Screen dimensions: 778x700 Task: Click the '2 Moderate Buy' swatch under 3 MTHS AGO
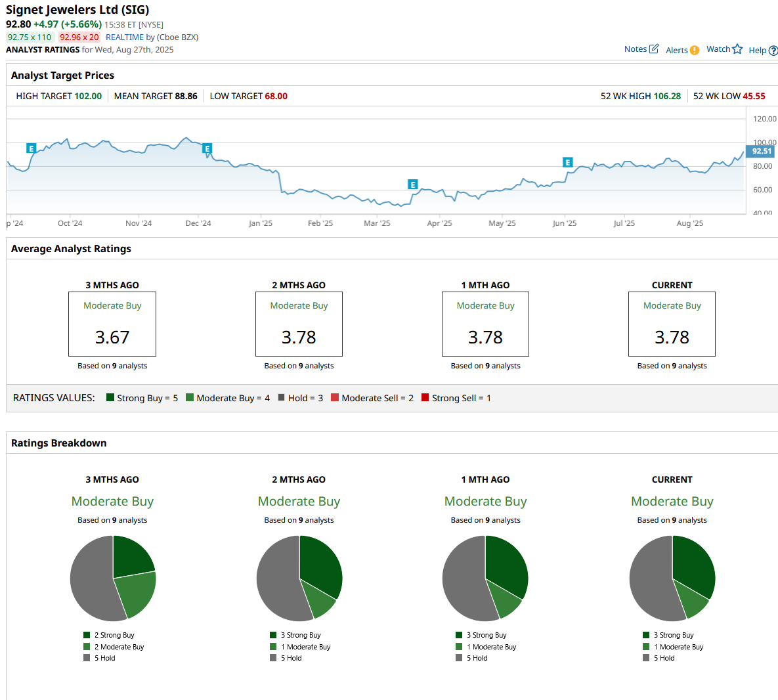pos(87,646)
